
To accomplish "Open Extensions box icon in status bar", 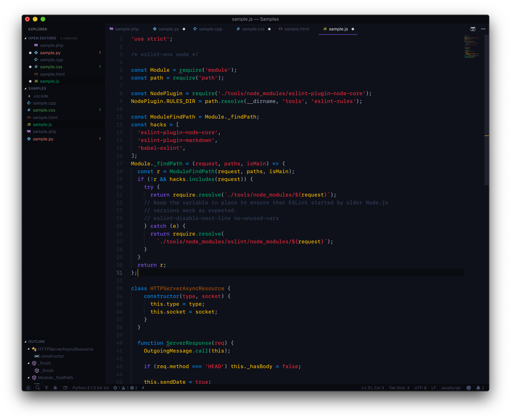I will point(65,388).
